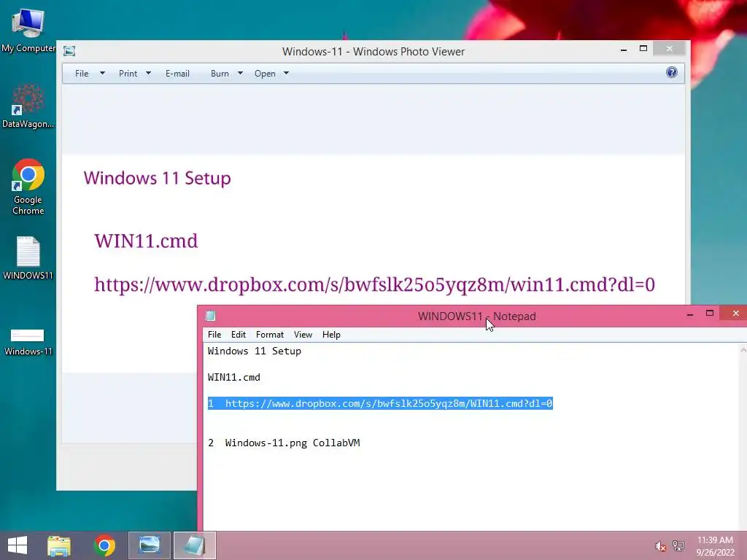Expand the File dropdown arrow in Photo Viewer
Image resolution: width=747 pixels, height=560 pixels.
[x=102, y=74]
